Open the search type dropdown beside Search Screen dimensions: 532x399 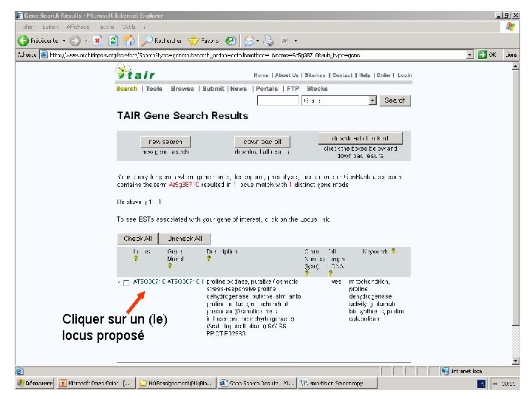(x=372, y=100)
